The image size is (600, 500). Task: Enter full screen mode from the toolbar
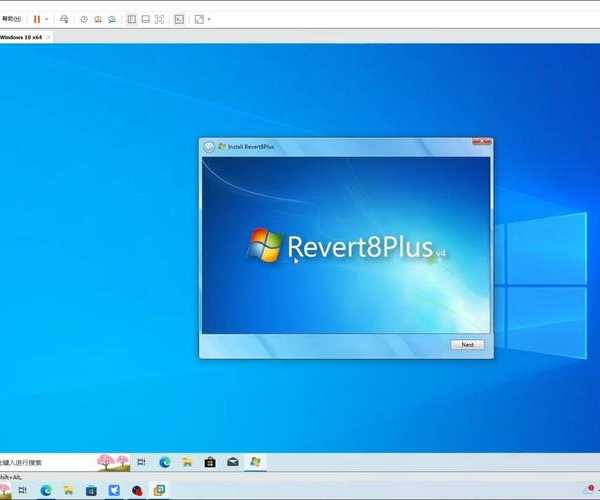[160, 19]
